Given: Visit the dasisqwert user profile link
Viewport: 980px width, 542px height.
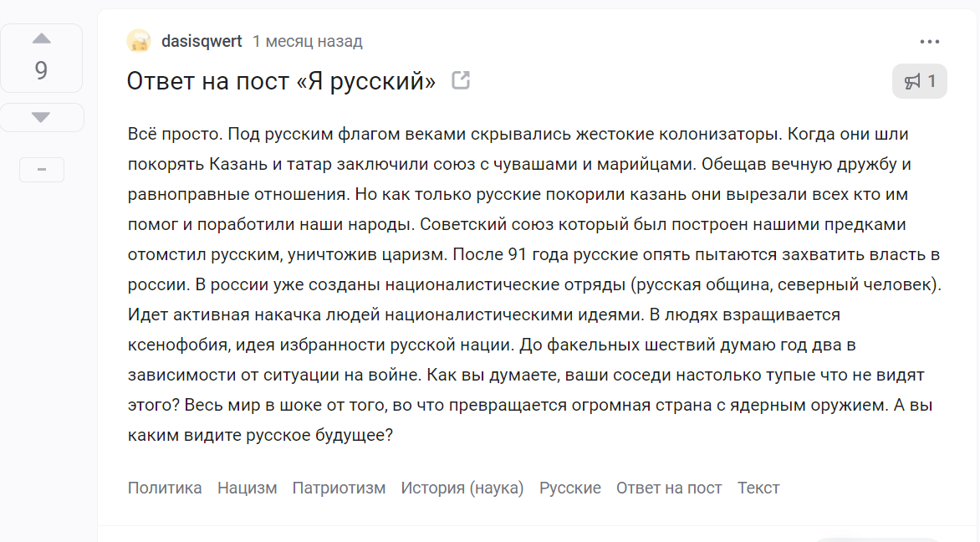Looking at the screenshot, I should tap(202, 41).
